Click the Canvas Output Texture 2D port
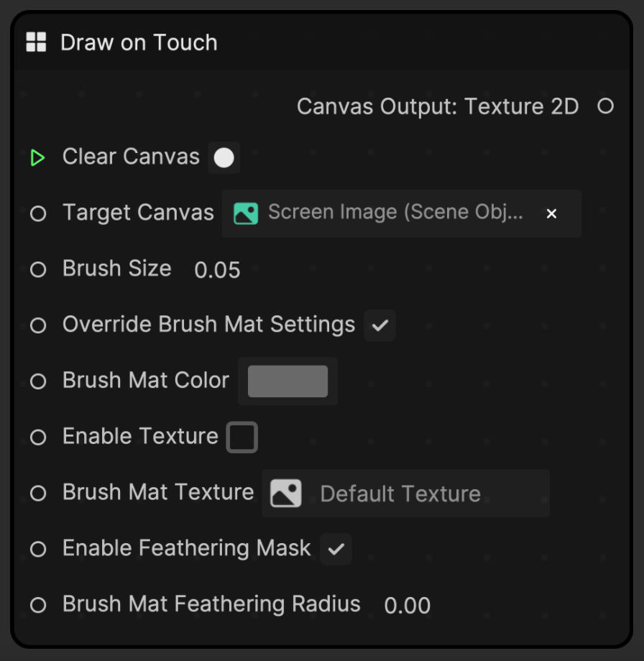The image size is (644, 661). (x=605, y=106)
